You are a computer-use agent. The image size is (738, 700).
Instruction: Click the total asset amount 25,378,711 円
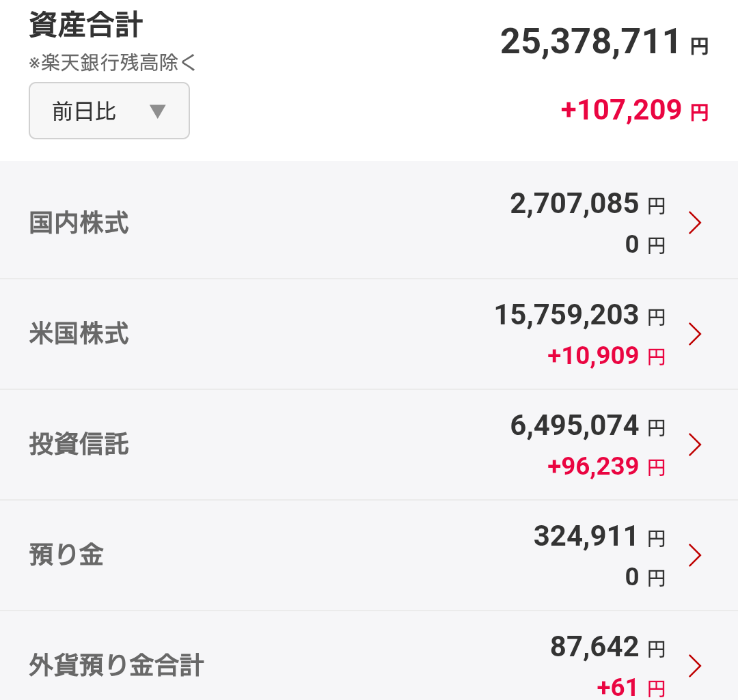pos(604,42)
